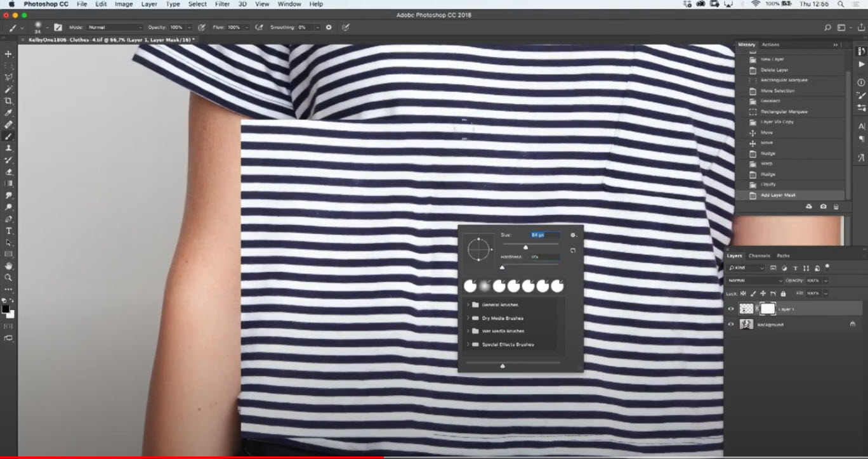Screen dimensions: 868x459
Task: Enable airbrush-style build-up effects
Action: (259, 27)
